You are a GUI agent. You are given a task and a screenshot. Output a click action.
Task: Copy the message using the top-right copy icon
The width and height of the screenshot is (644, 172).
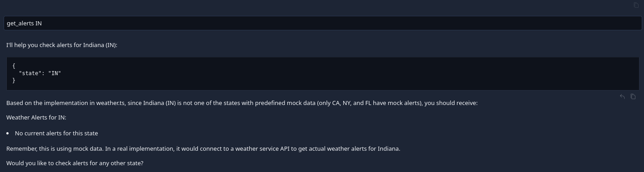[636, 5]
